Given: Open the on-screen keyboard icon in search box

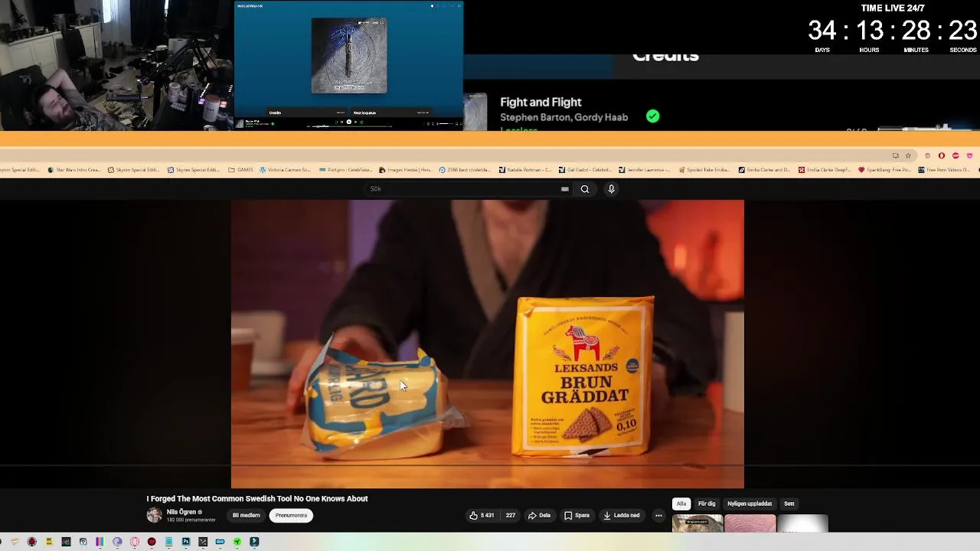Looking at the screenshot, I should 565,189.
